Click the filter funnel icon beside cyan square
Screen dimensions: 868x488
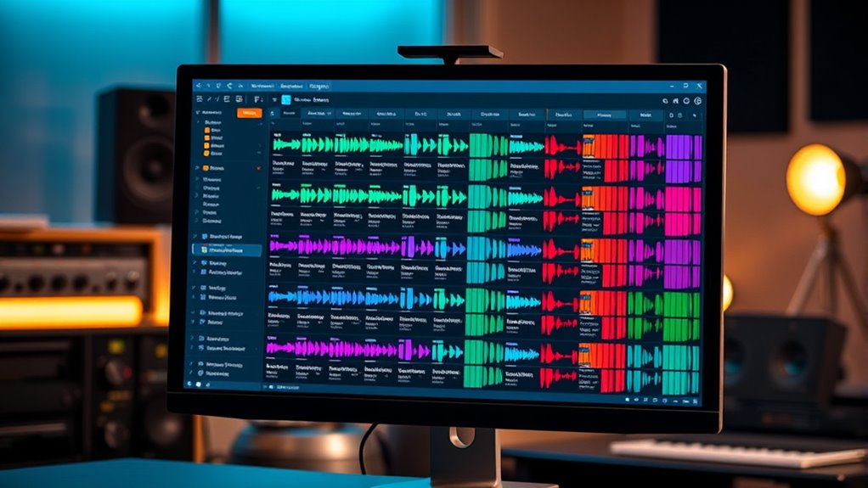click(x=273, y=99)
